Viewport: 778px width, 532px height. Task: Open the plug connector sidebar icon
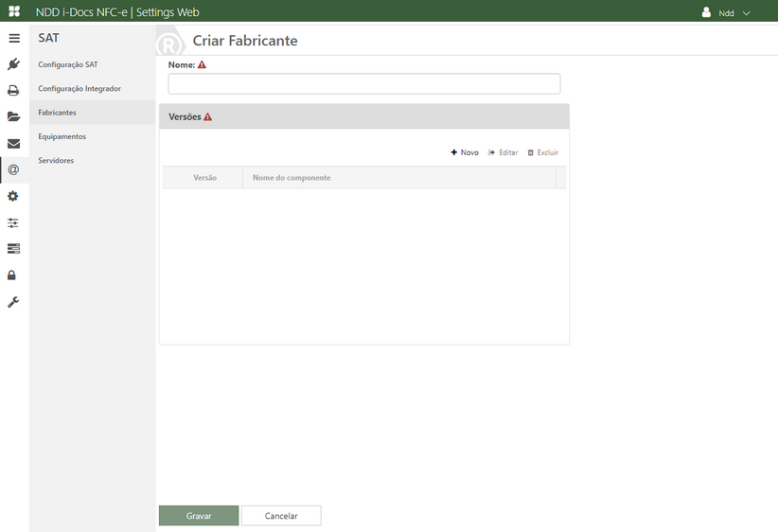click(13, 64)
